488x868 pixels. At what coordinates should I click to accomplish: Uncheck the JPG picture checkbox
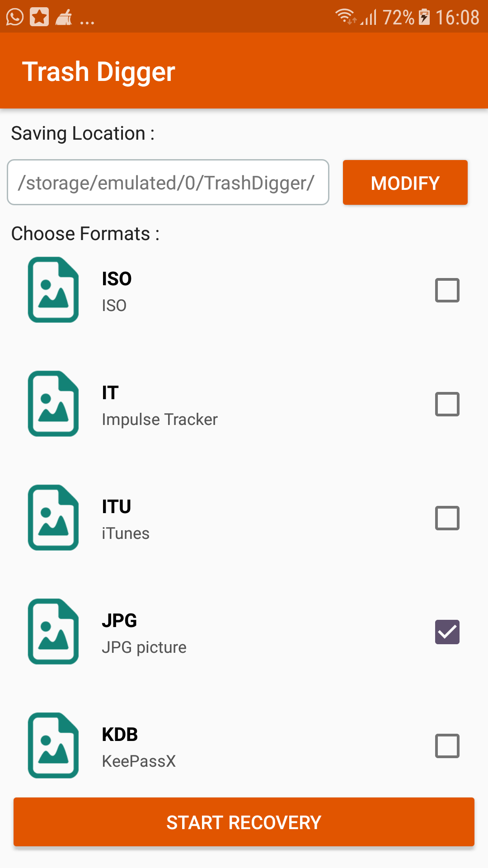pos(447,632)
